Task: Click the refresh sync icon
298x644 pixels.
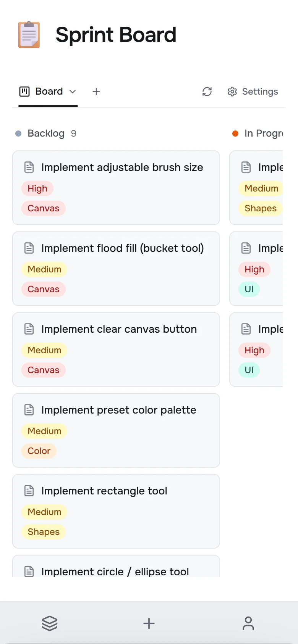Action: pyautogui.click(x=207, y=92)
